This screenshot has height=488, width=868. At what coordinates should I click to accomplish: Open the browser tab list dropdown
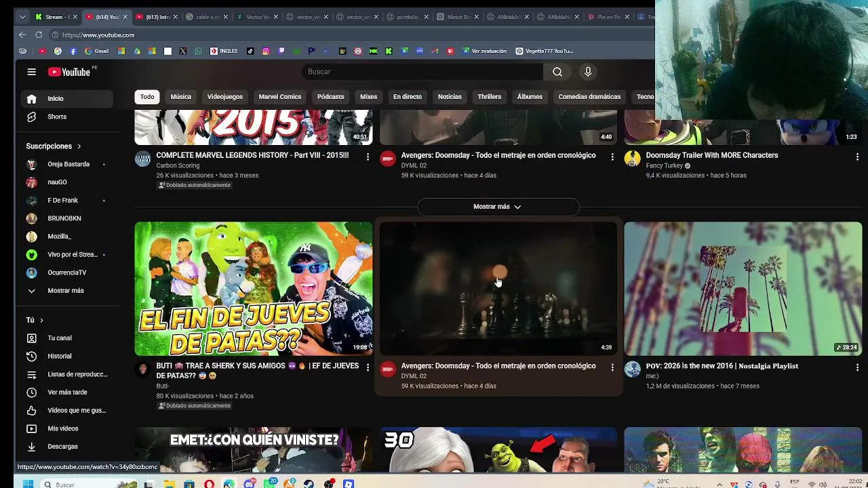22,17
